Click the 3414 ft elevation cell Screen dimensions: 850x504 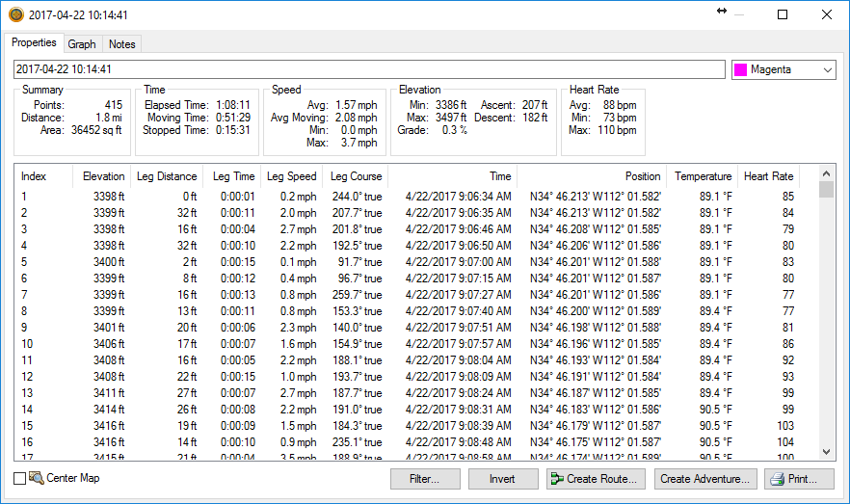click(109, 410)
